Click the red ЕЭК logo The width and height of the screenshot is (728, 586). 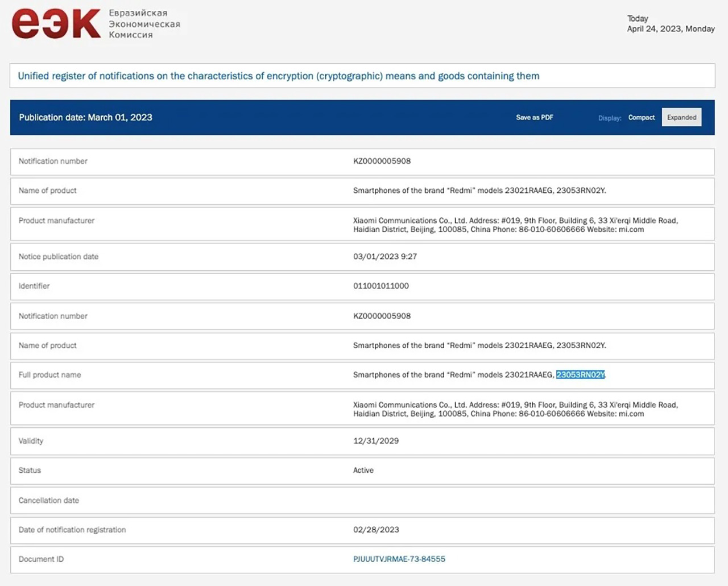tap(56, 24)
